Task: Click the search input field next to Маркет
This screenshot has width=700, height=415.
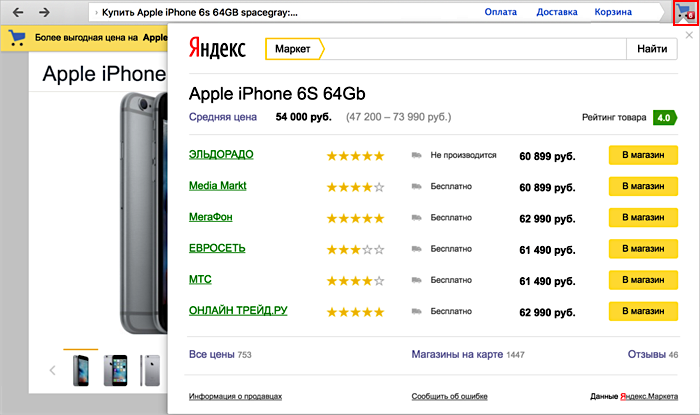Action: [x=475, y=49]
